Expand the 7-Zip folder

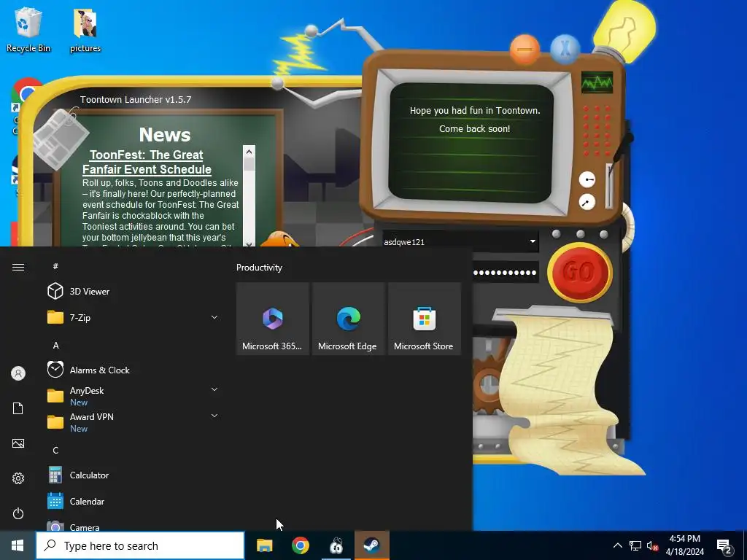tap(131, 317)
